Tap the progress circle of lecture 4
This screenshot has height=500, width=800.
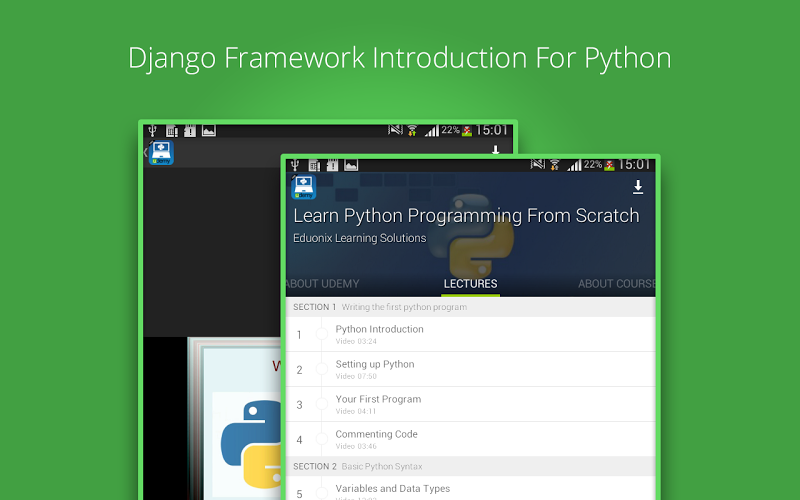pyautogui.click(x=321, y=439)
